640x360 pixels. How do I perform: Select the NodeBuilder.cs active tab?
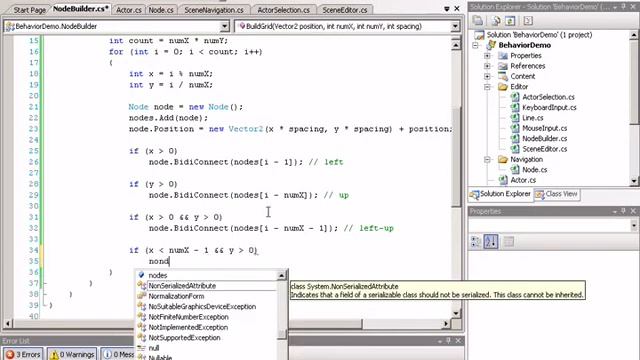[81, 9]
